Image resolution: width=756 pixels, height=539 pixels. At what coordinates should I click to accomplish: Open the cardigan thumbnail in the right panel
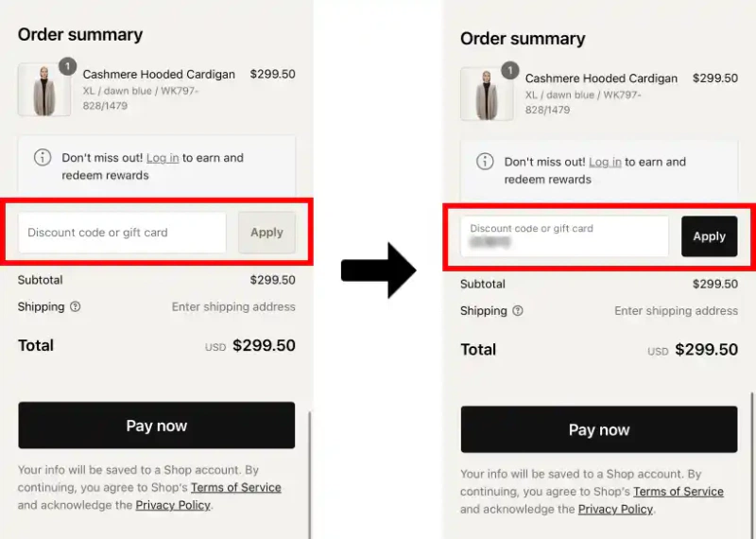[x=486, y=95]
